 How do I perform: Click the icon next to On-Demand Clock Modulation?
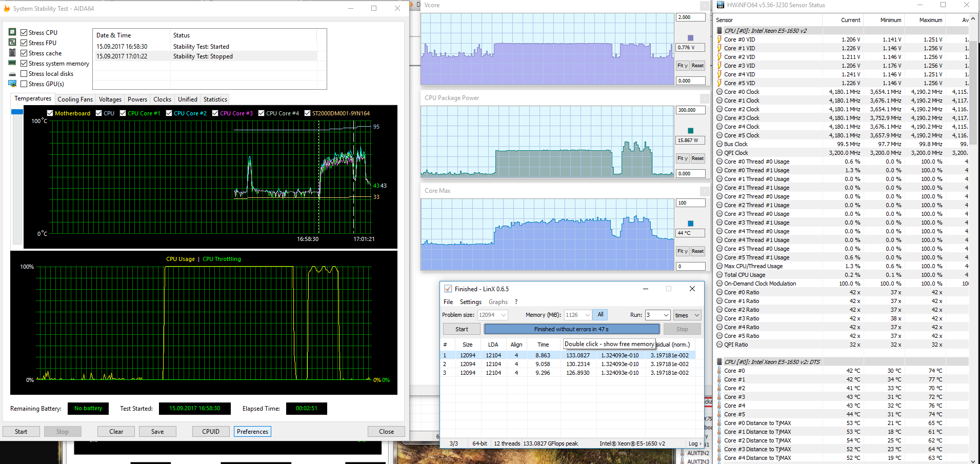719,284
